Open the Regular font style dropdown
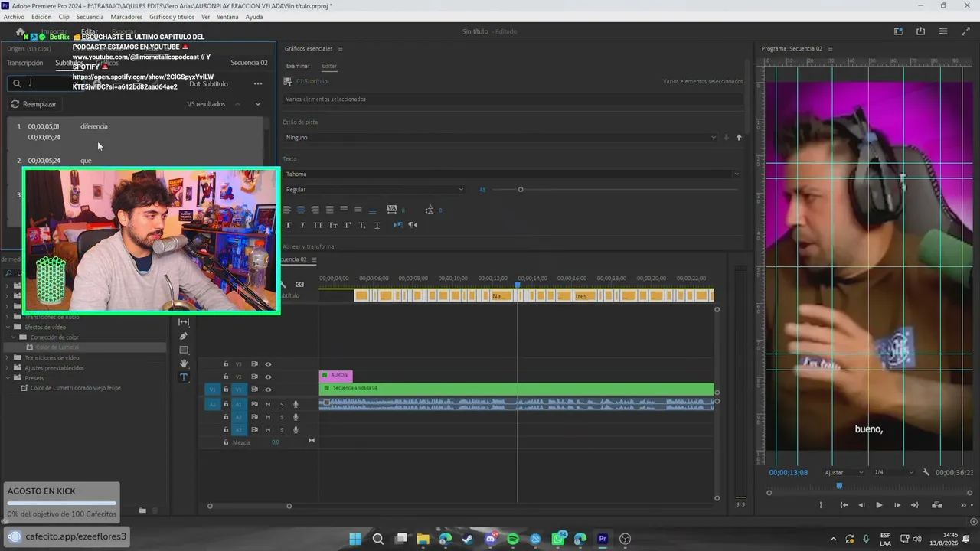Viewport: 980px width, 551px height. click(374, 190)
